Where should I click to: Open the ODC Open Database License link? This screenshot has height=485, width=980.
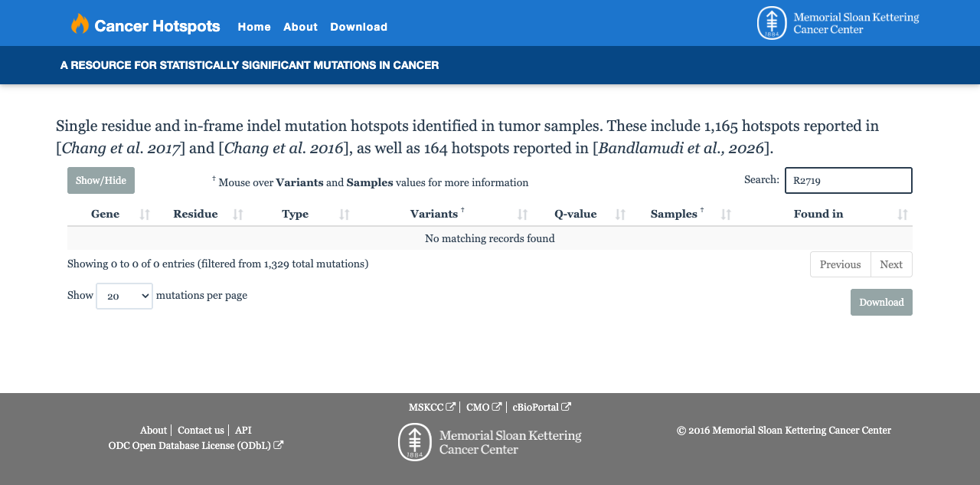click(196, 446)
